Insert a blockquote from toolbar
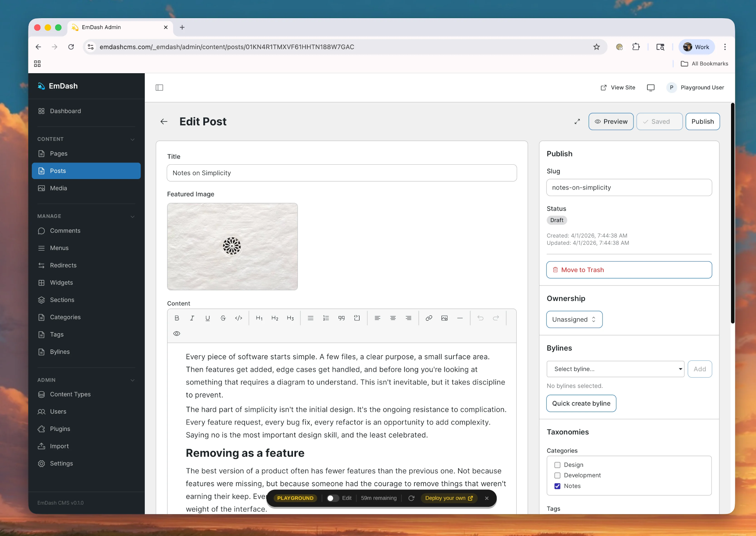The width and height of the screenshot is (756, 536). (341, 318)
